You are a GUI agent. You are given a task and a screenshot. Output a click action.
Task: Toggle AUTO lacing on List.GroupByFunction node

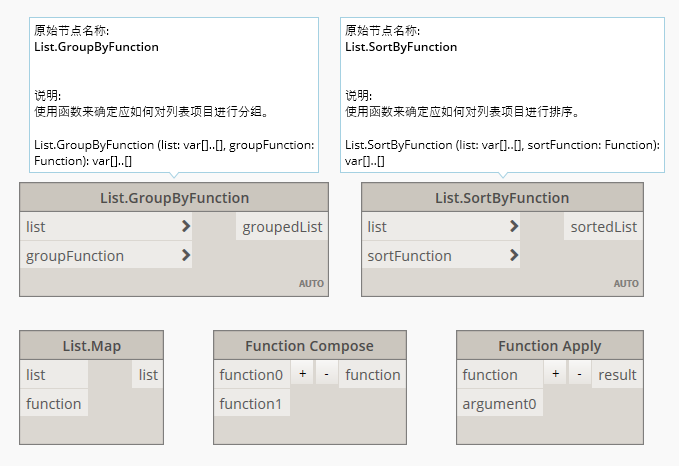click(311, 284)
